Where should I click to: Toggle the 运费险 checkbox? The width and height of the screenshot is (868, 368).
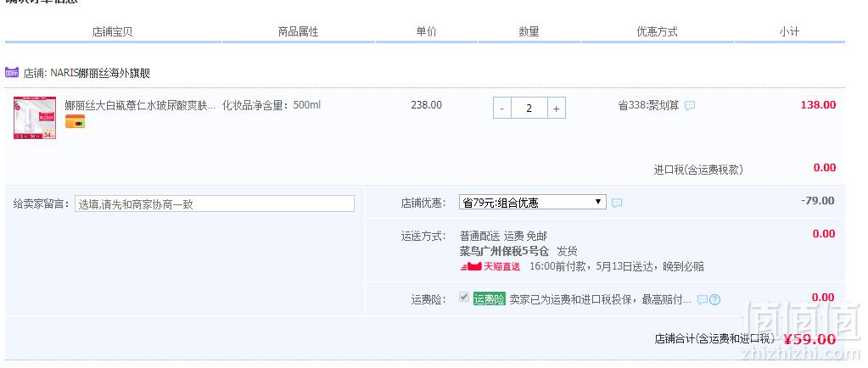tap(464, 298)
